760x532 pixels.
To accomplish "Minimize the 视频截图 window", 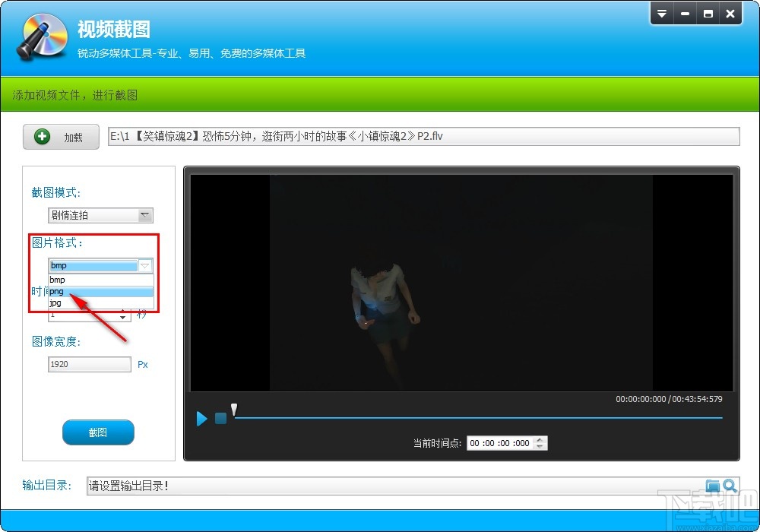I will click(685, 14).
